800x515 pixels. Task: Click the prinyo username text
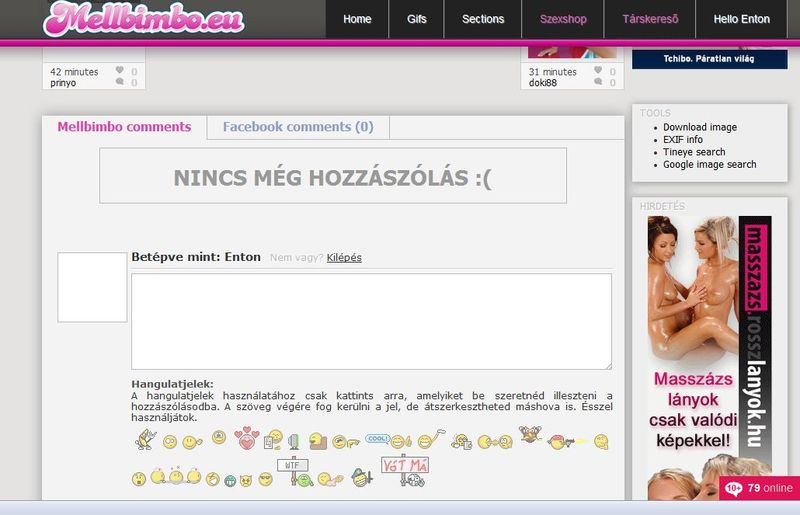point(63,83)
